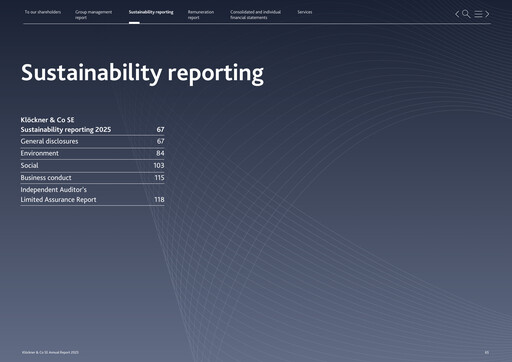Click the 'Klöckner & Co SE Annual Report' footer text
This screenshot has width=512, height=362.
50,352
